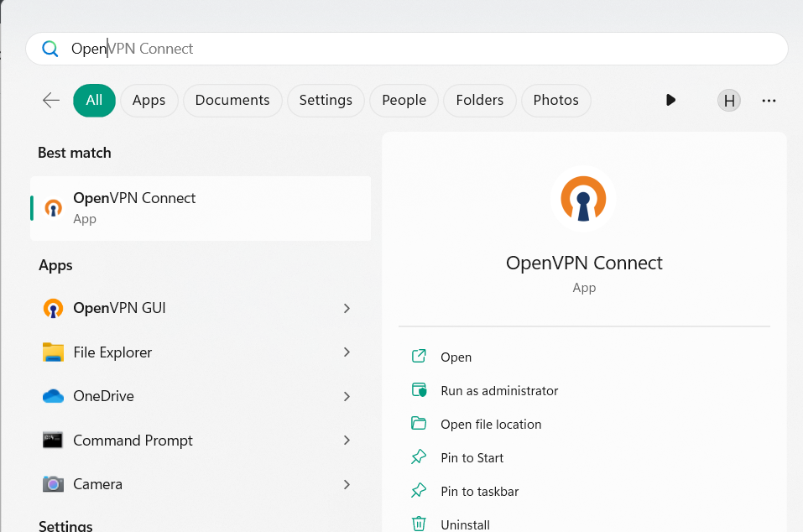Screen dimensions: 803x532
Task: Expand Command Prompt options chevron
Action: tap(347, 441)
